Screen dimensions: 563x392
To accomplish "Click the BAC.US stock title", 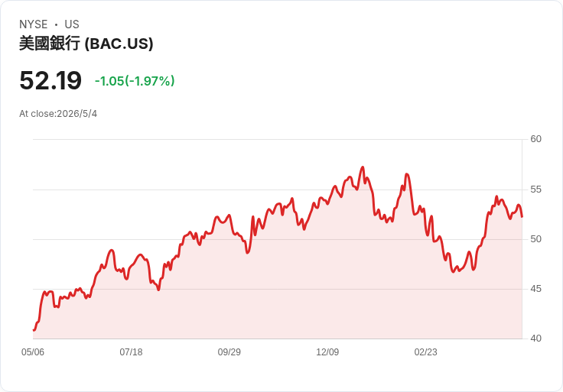I will click(86, 44).
